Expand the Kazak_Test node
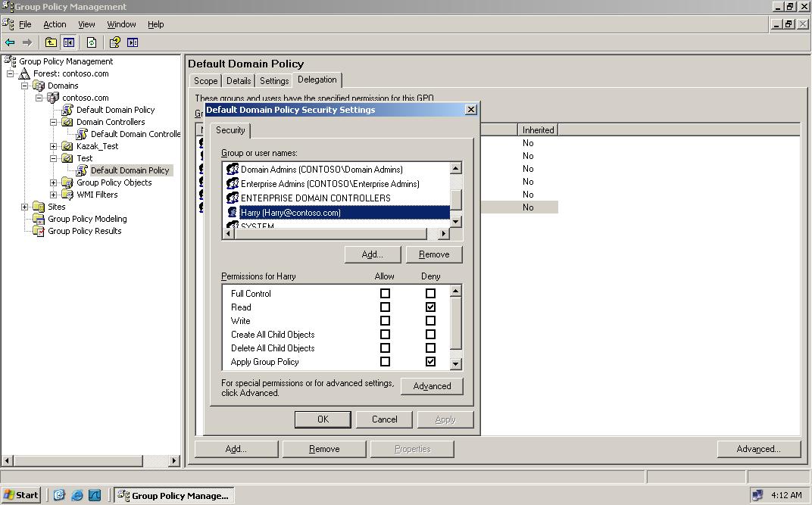Image resolution: width=812 pixels, height=505 pixels. click(53, 146)
